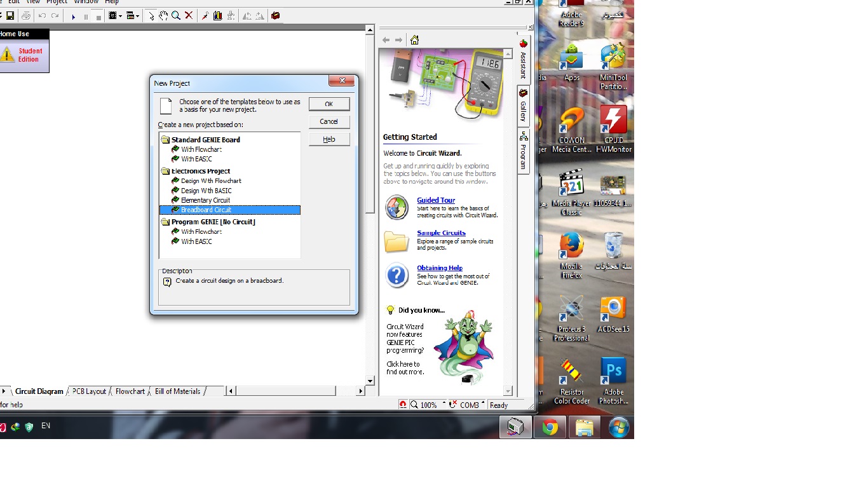Click Help button in New Project dialog
This screenshot has height=488, width=868.
pos(329,139)
